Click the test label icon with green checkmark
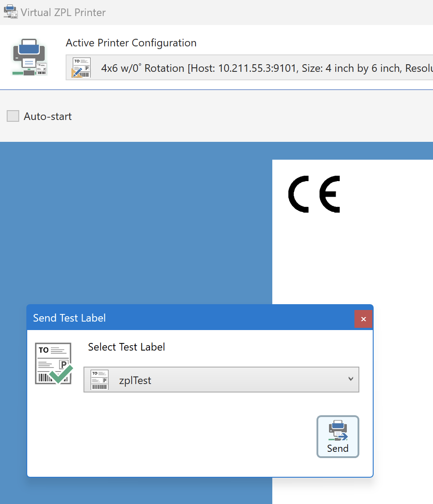The width and height of the screenshot is (433, 504). 53,363
